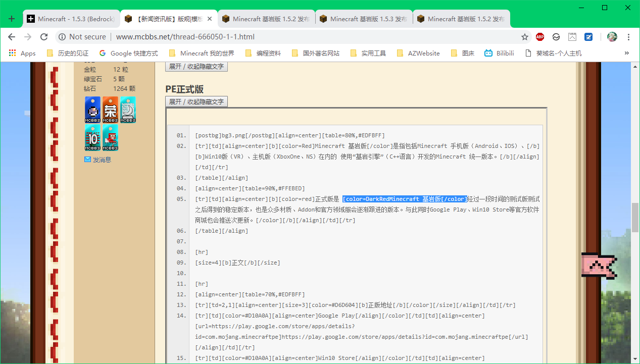Screen dimensions: 640x364
Task: Click line 04 [align=center][table=90%,#FFEBED]
Action: (250, 188)
